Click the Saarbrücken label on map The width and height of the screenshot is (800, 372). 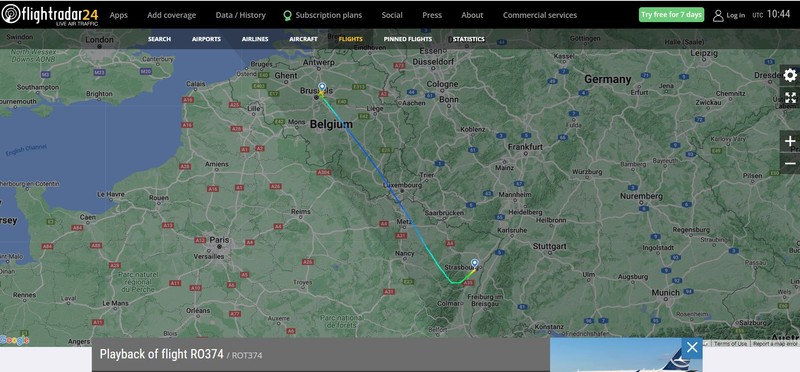(444, 212)
